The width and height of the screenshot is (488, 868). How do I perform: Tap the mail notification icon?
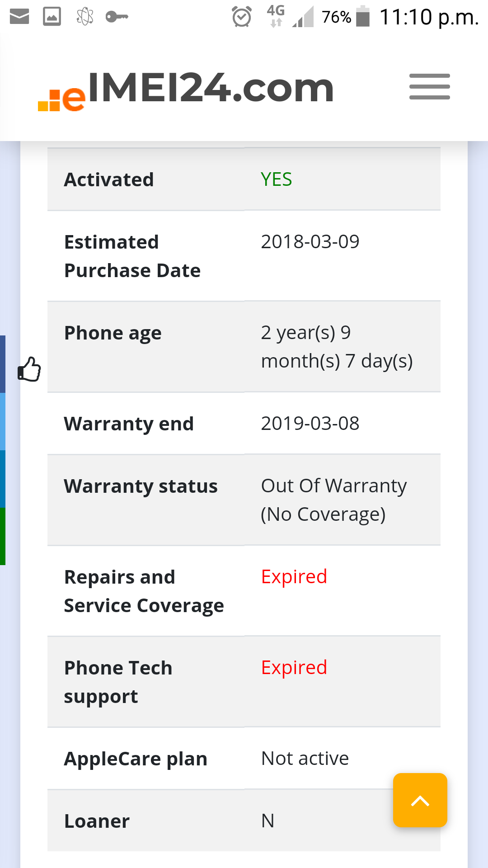[x=19, y=17]
